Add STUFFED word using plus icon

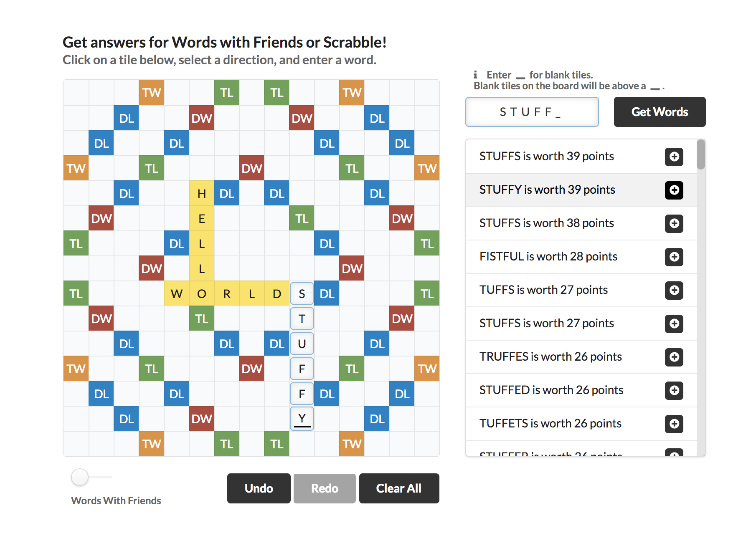click(674, 390)
